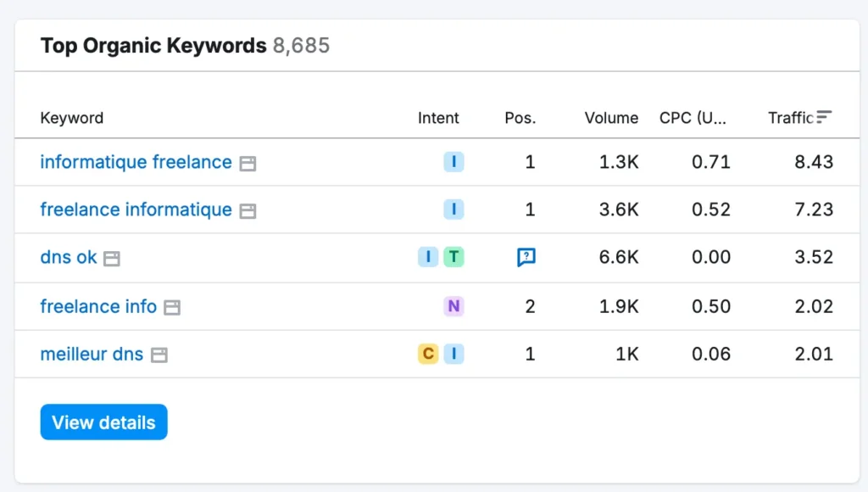Viewport: 868px width, 492px height.
Task: Click CPC value 0.50
Action: (711, 306)
